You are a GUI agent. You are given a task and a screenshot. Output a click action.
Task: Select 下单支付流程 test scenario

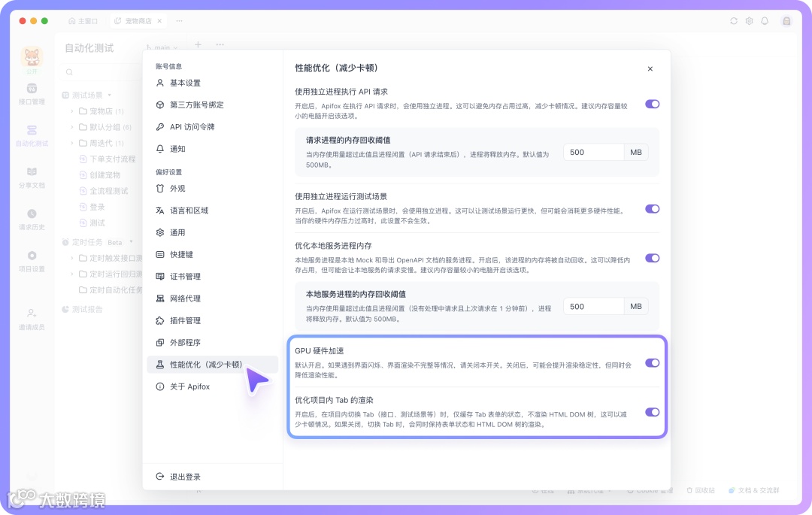pyautogui.click(x=108, y=159)
